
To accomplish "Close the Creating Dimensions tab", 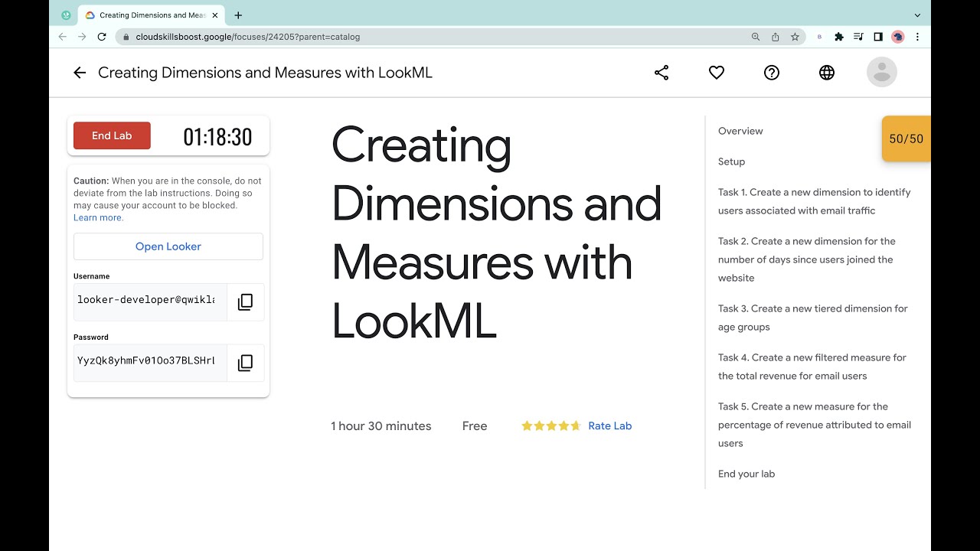I will pos(215,15).
